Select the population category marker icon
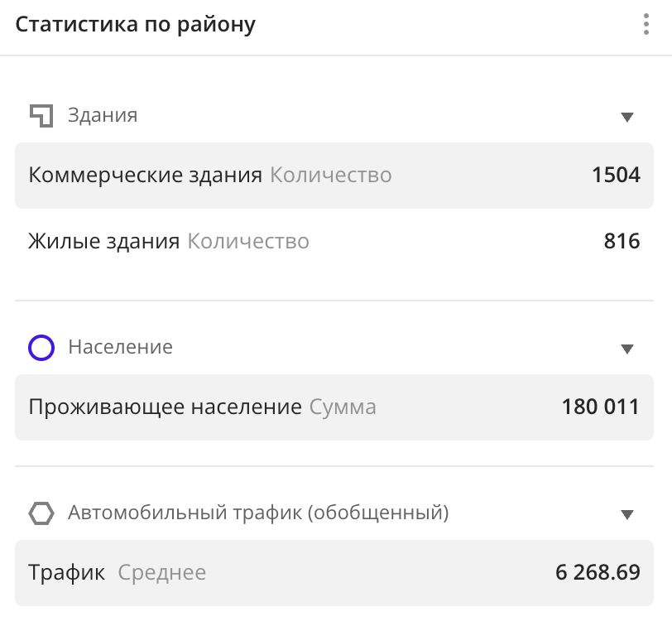 click(x=40, y=347)
